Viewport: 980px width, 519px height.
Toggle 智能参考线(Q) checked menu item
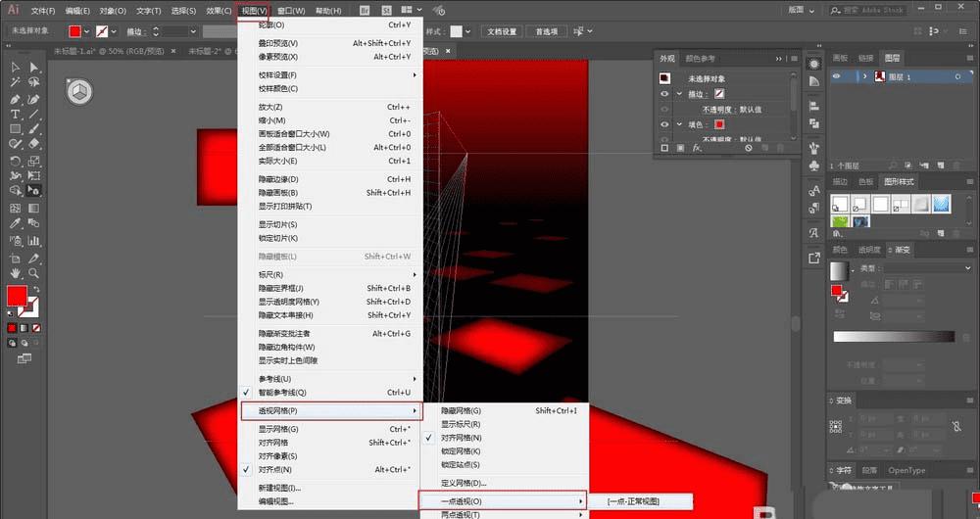tap(331, 393)
